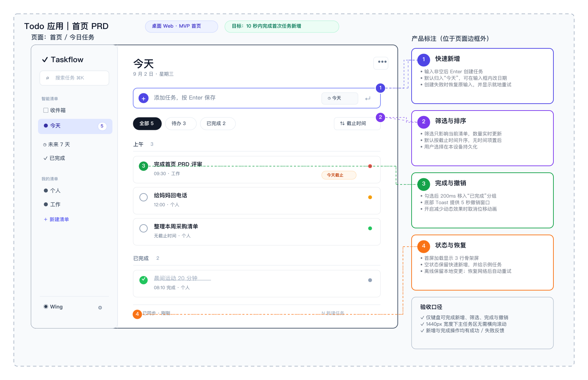Click the 09:30 · 工作 task detail
The width and height of the screenshot is (588, 380).
pos(167,174)
